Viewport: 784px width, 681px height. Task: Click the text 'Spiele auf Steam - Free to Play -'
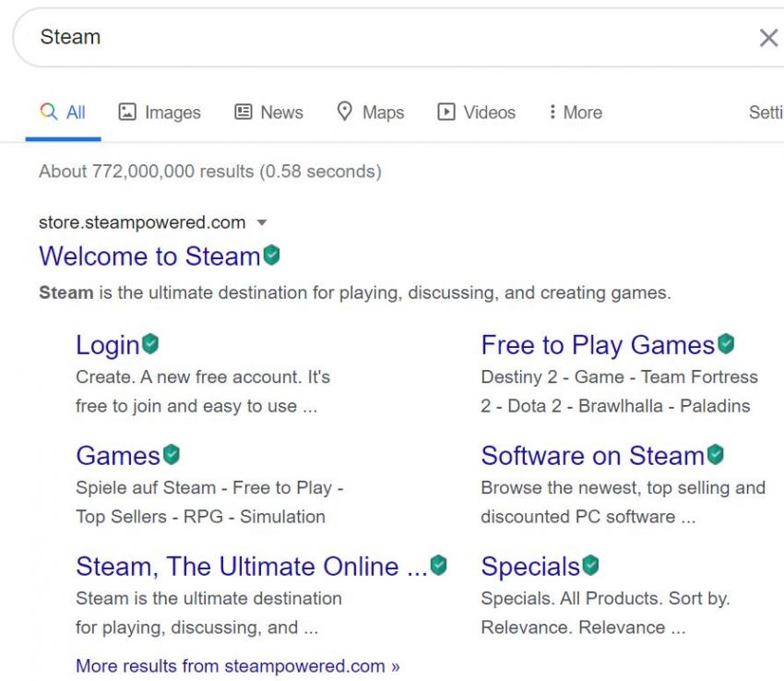tap(209, 488)
